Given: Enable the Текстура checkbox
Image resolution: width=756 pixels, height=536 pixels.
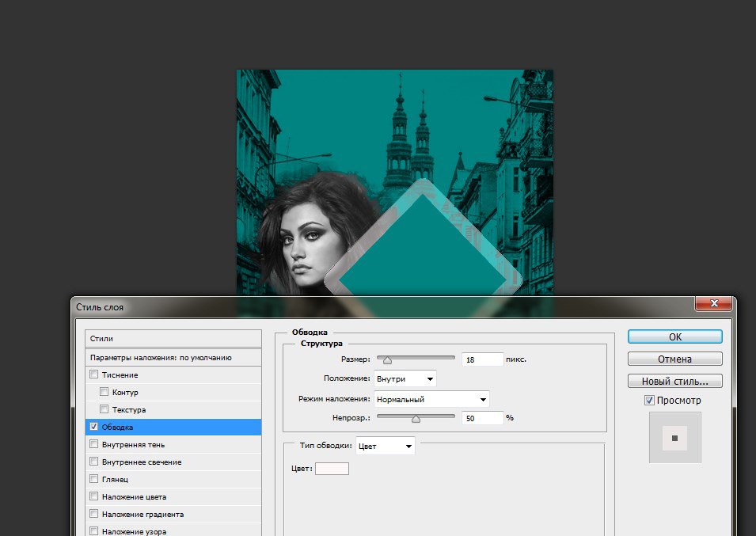Looking at the screenshot, I should [x=105, y=410].
